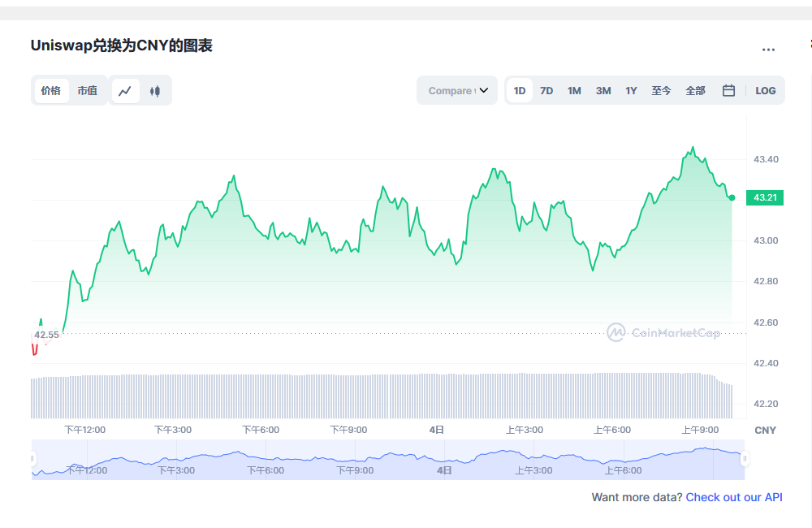The width and height of the screenshot is (812, 528).
Task: Click the current price dot on chart line
Action: click(x=732, y=197)
